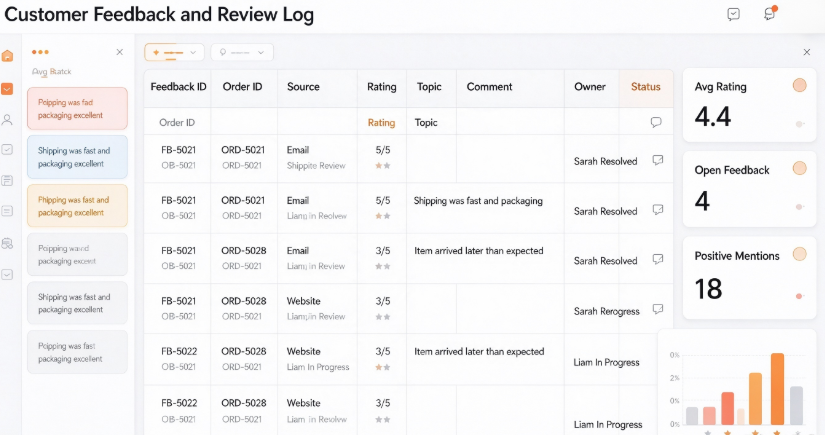Click the star rating in the Shippite Review row
Image resolution: width=825 pixels, height=435 pixels.
coord(383,166)
